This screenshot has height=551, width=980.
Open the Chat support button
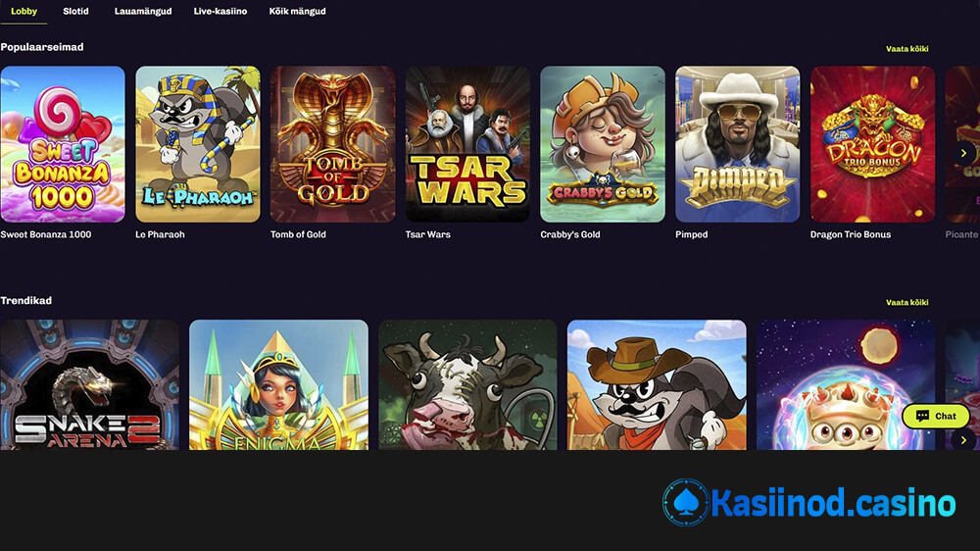[936, 416]
